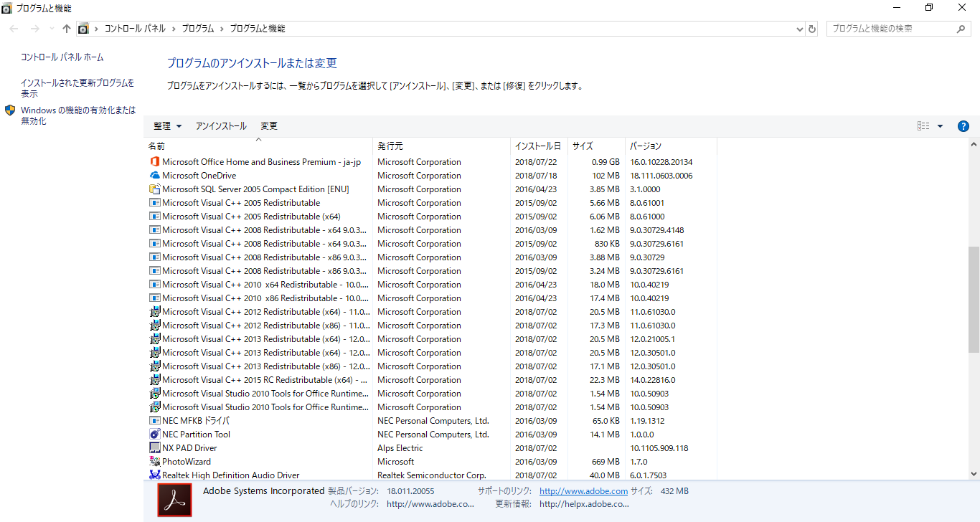Click the 2018/07/22 install date cell
This screenshot has width=980, height=522.
click(x=536, y=162)
